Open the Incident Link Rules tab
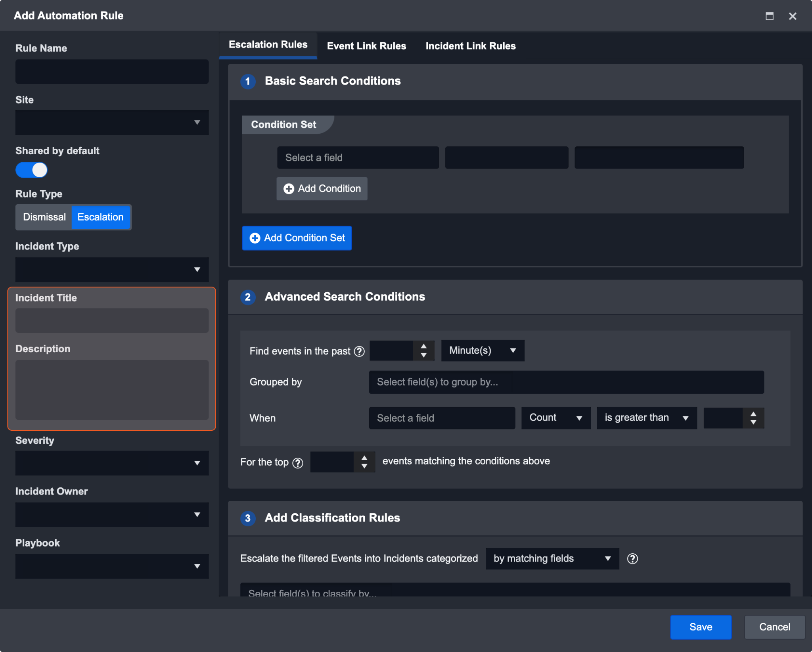The image size is (812, 652). (470, 46)
